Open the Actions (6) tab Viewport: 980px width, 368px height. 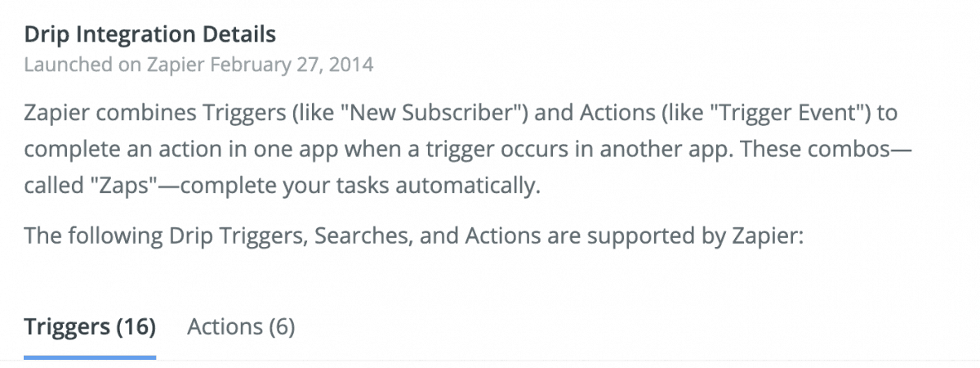(x=241, y=327)
